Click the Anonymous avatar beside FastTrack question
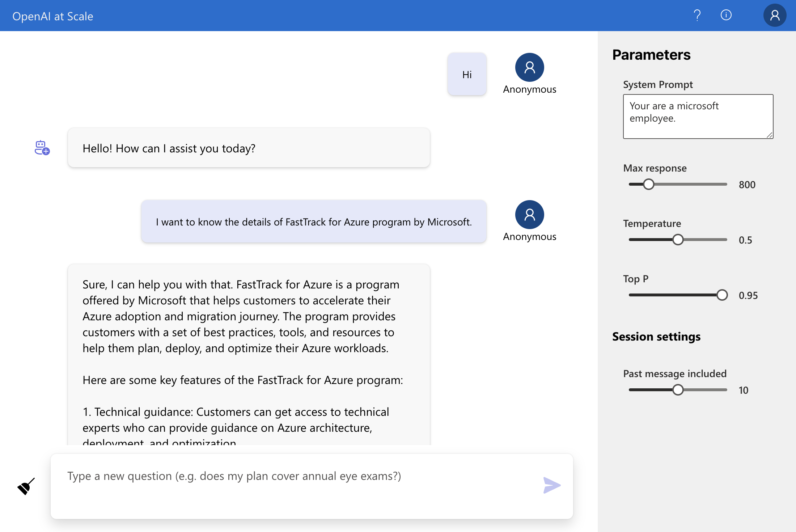 (529, 215)
